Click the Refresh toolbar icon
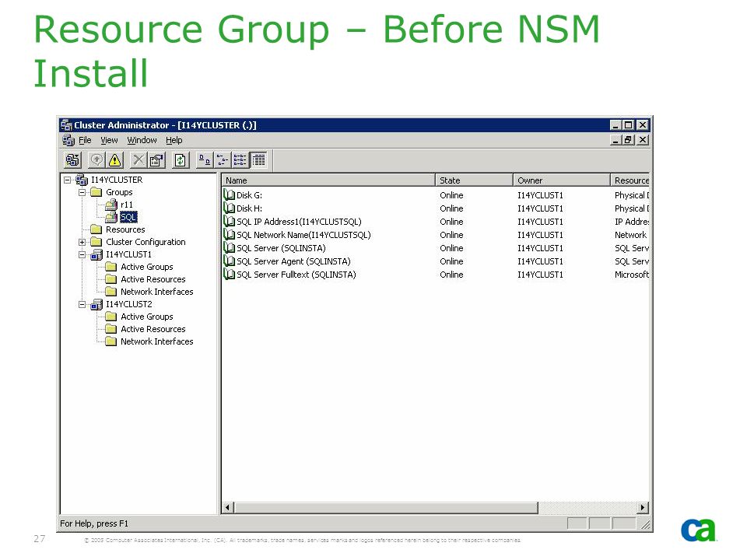The height and width of the screenshot is (560, 747). [x=180, y=160]
